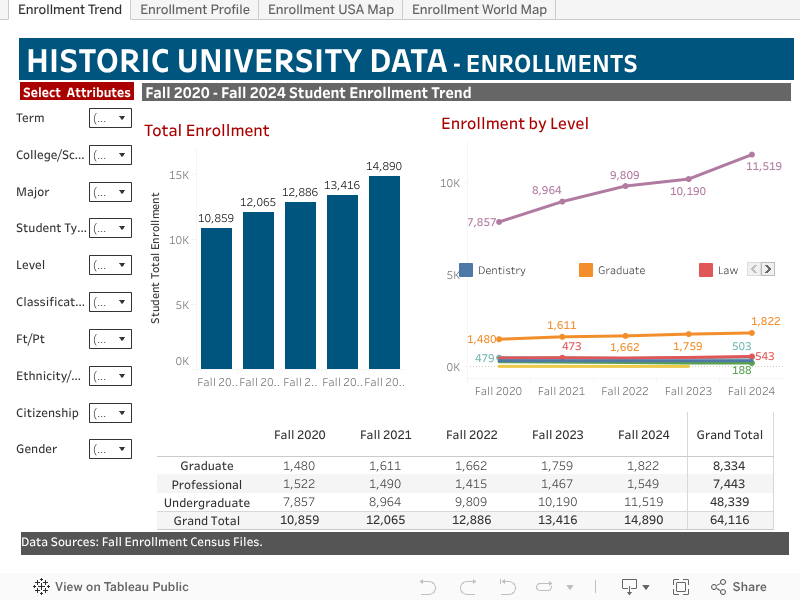Screen dimensions: 800x600
Task: Click the Fall 2020 table column header
Action: pyautogui.click(x=299, y=435)
